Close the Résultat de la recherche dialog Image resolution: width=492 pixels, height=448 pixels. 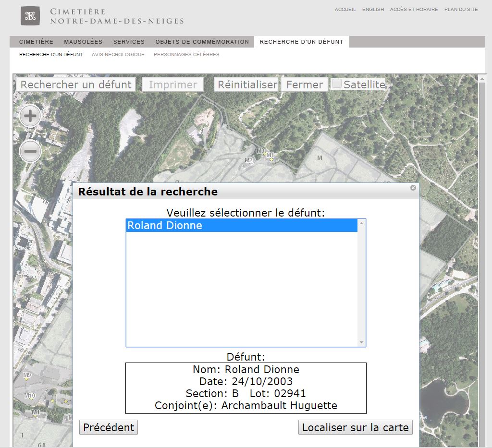pyautogui.click(x=413, y=187)
